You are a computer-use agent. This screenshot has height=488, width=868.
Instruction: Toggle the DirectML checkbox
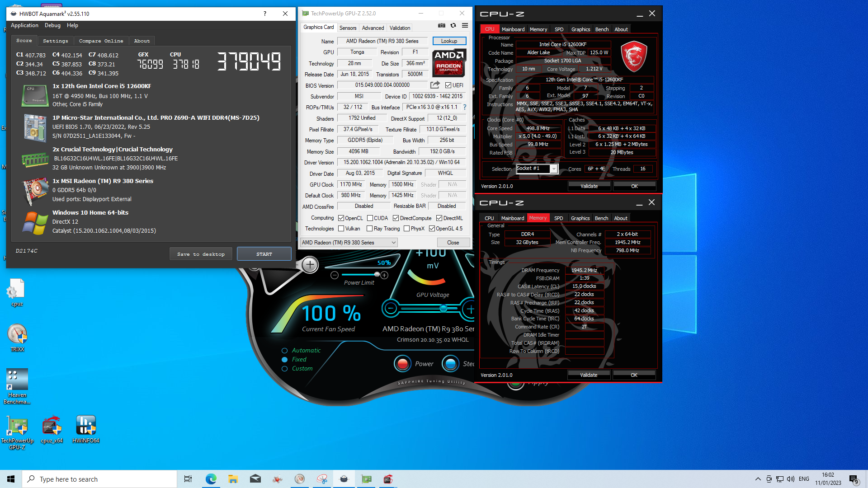[x=439, y=218]
